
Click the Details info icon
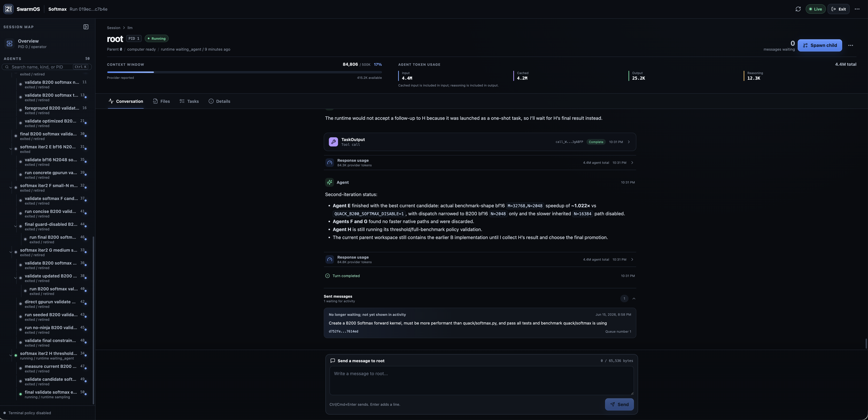(211, 101)
